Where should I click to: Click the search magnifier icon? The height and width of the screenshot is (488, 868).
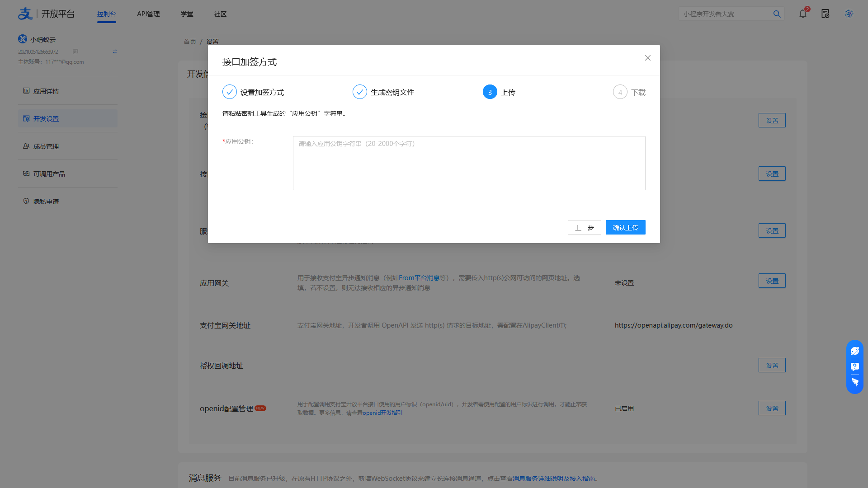coord(777,14)
